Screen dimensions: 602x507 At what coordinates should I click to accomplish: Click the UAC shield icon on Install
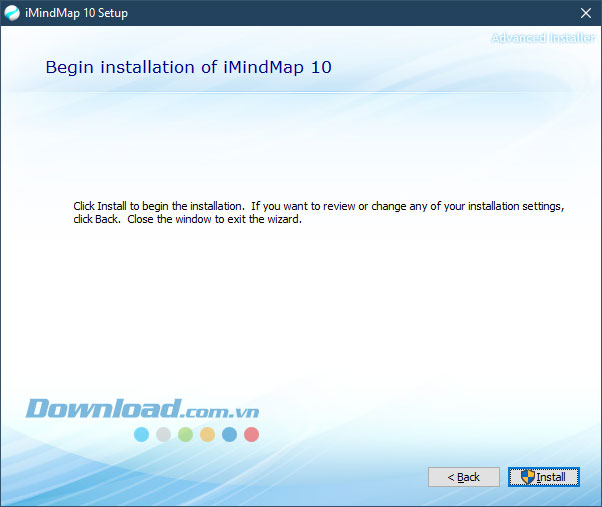527,477
